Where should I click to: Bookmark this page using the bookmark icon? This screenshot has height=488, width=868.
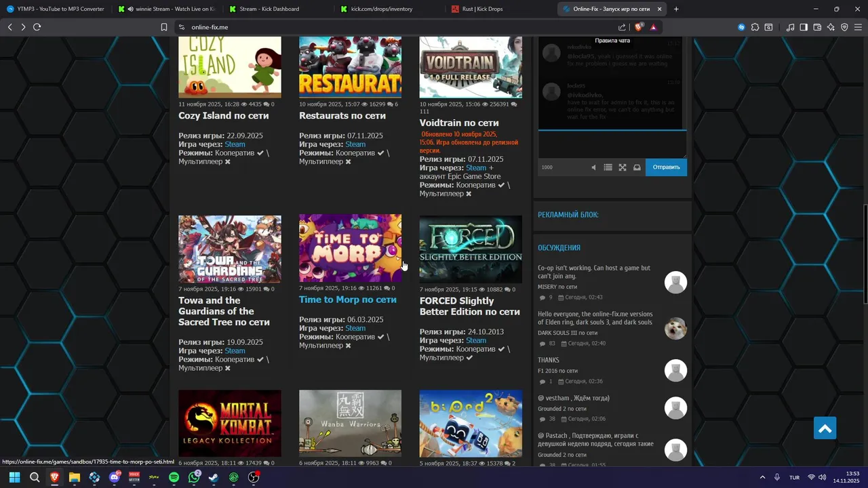[x=164, y=27]
